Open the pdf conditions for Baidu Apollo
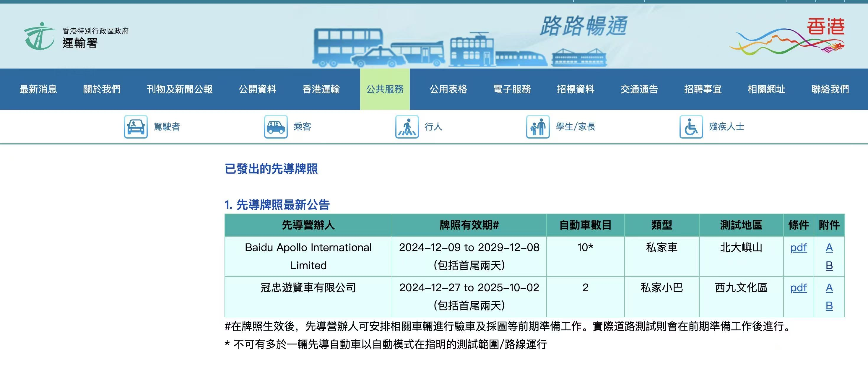The image size is (868, 374). (x=798, y=248)
